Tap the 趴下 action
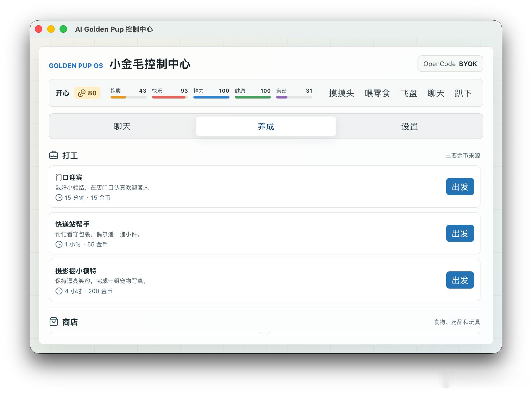The width and height of the screenshot is (532, 393). (x=463, y=93)
